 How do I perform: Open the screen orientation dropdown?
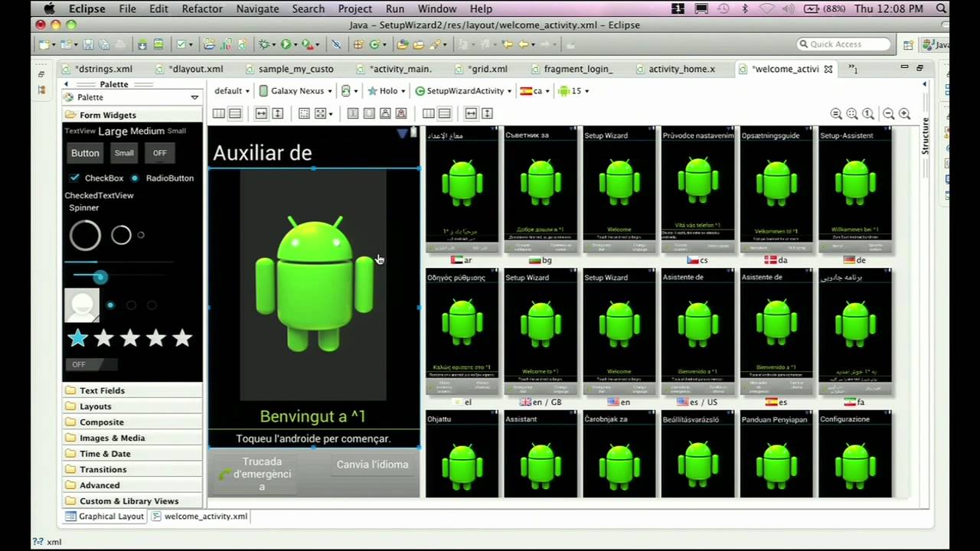click(x=350, y=90)
